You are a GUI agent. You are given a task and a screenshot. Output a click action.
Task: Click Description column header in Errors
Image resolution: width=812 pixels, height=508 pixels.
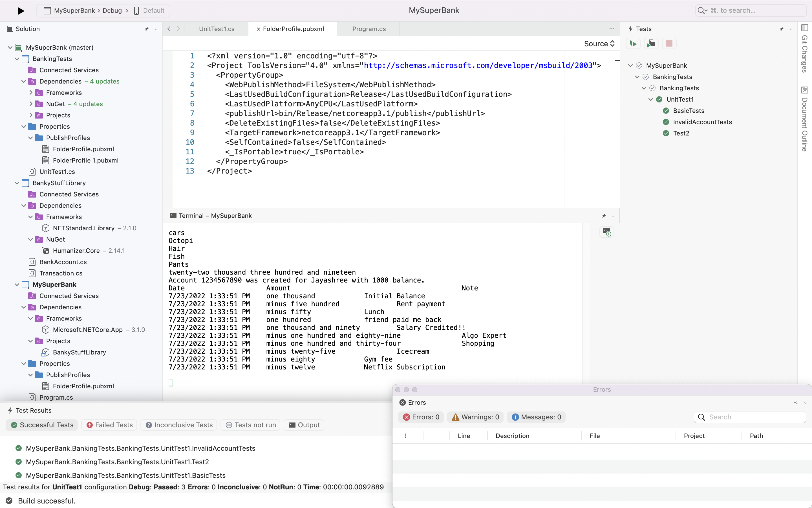pos(512,436)
